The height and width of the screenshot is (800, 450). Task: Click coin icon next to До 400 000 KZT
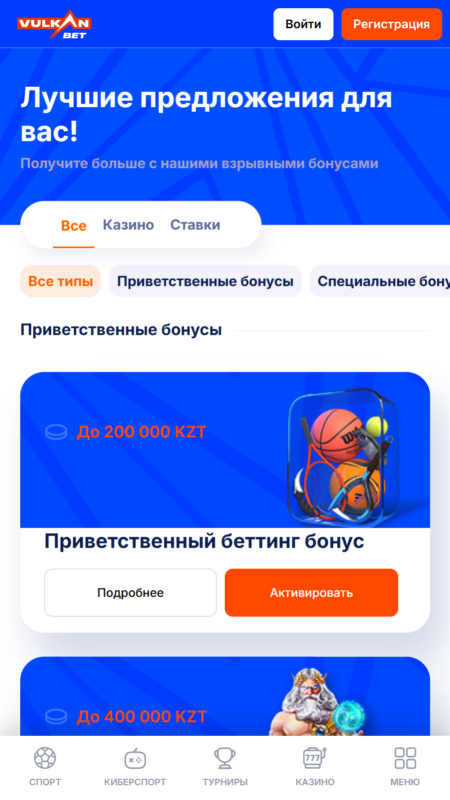pyautogui.click(x=56, y=717)
